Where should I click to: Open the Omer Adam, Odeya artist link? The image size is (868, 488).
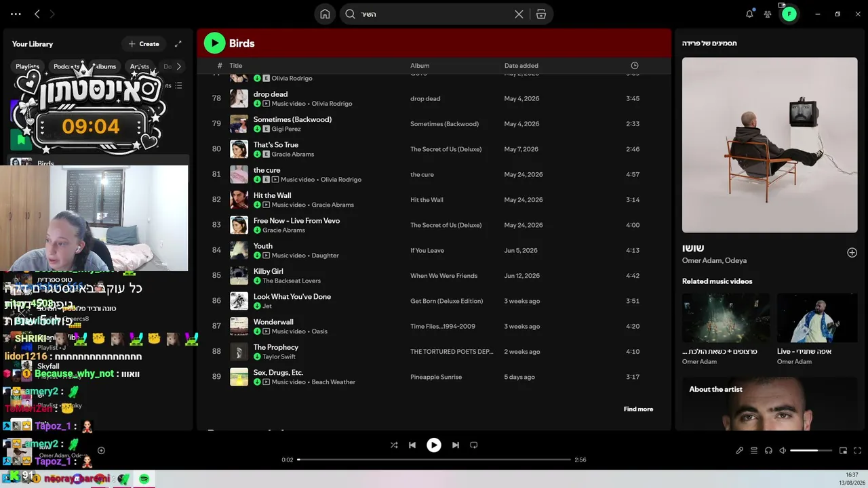coord(715,261)
